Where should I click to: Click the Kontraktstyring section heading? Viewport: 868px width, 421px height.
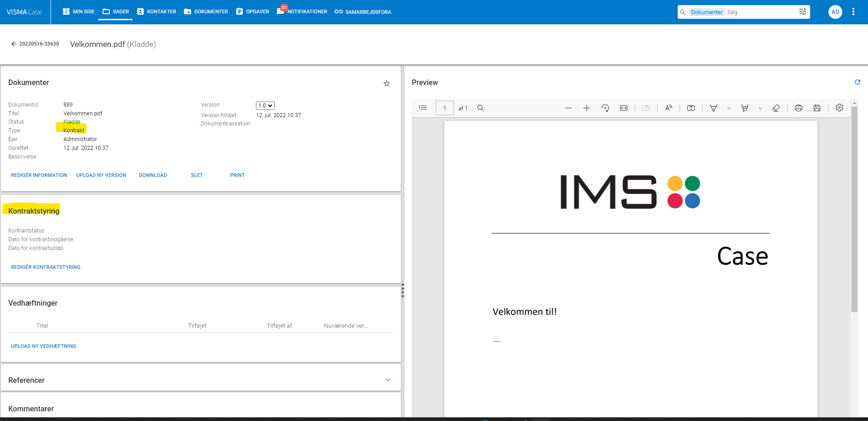click(34, 211)
